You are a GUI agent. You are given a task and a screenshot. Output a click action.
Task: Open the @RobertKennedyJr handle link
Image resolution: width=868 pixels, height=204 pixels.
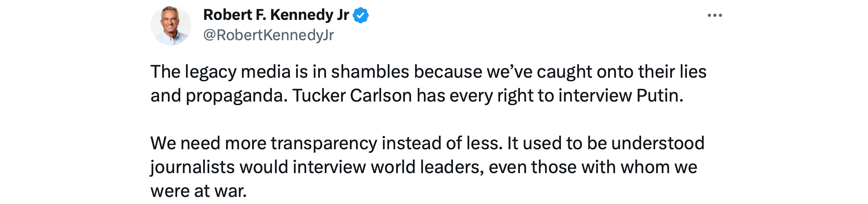tap(268, 35)
